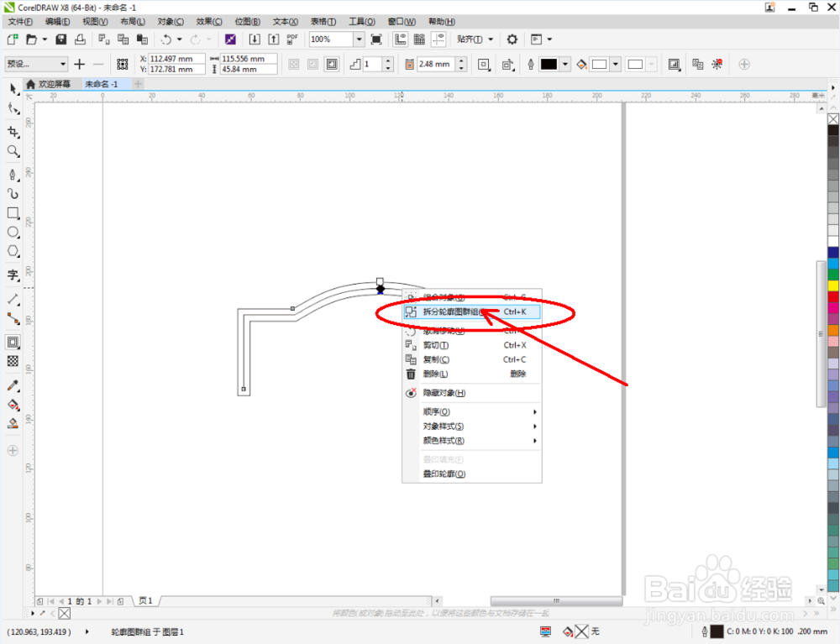Select the Zoom magnifier tool
The height and width of the screenshot is (644, 840).
pyautogui.click(x=13, y=151)
